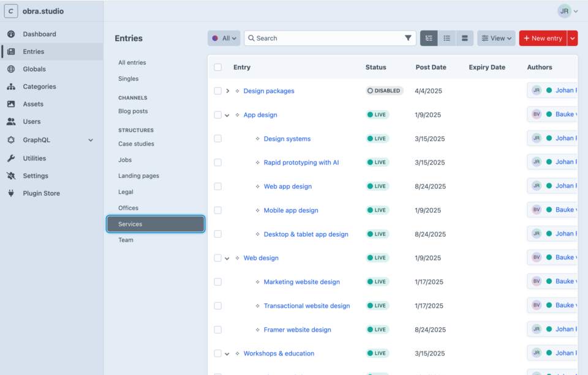Screen dimensions: 588x375
Task: Collapse the App design entry tree
Action: point(227,115)
